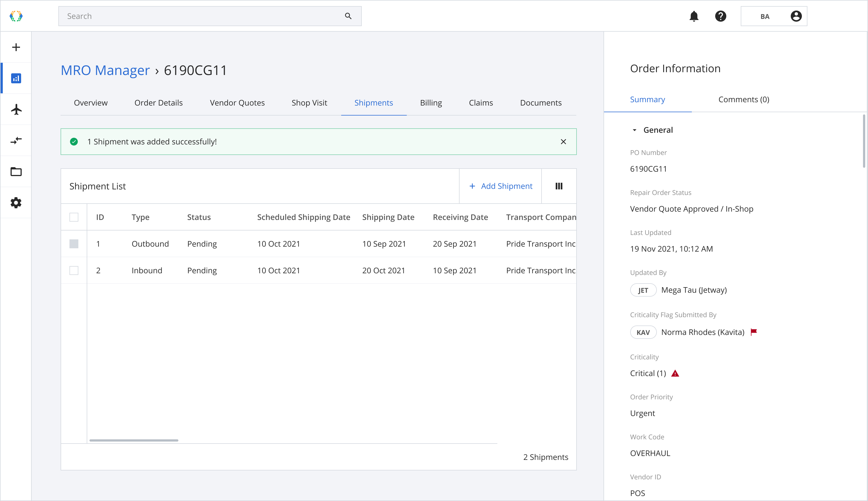Open the Shop Visit tab

point(309,103)
